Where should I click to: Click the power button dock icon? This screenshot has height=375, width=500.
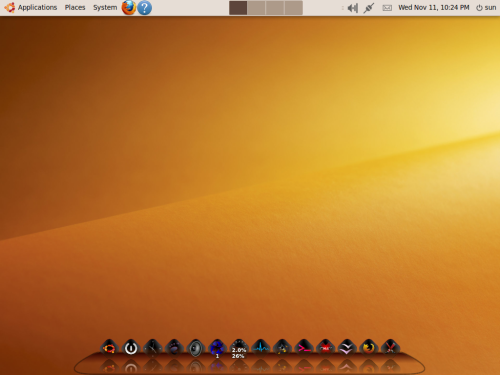(x=131, y=348)
